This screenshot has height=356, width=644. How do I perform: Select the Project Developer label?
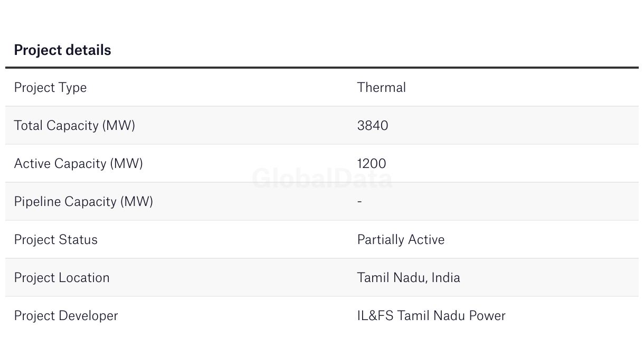pyautogui.click(x=66, y=316)
